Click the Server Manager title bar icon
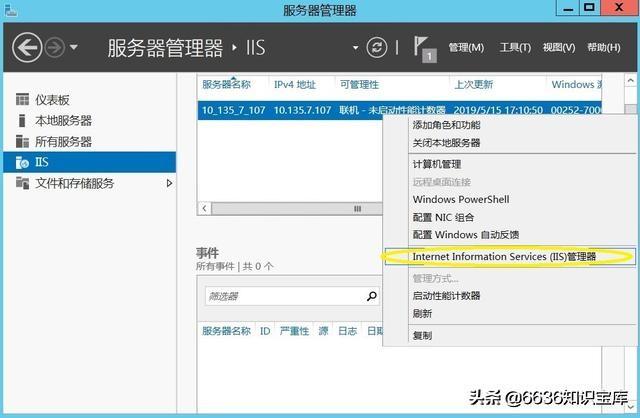The width and height of the screenshot is (640, 418). pyautogui.click(x=11, y=10)
